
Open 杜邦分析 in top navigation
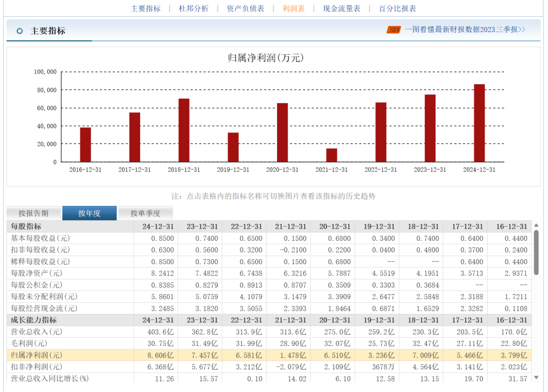194,9
